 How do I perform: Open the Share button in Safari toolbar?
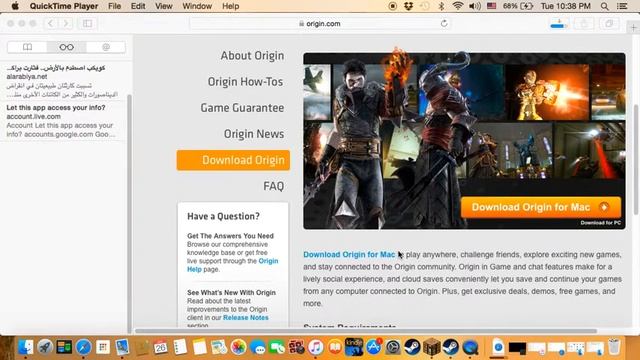tap(584, 24)
